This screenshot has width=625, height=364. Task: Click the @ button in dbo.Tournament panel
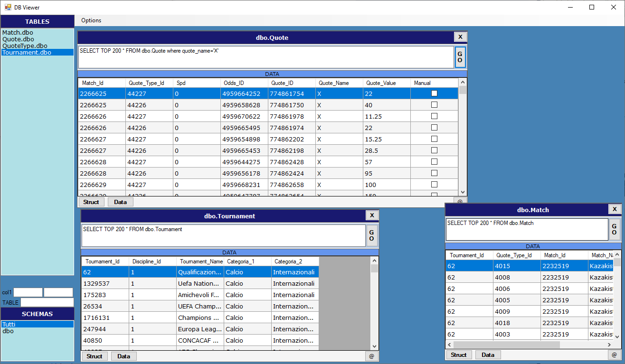(371, 356)
